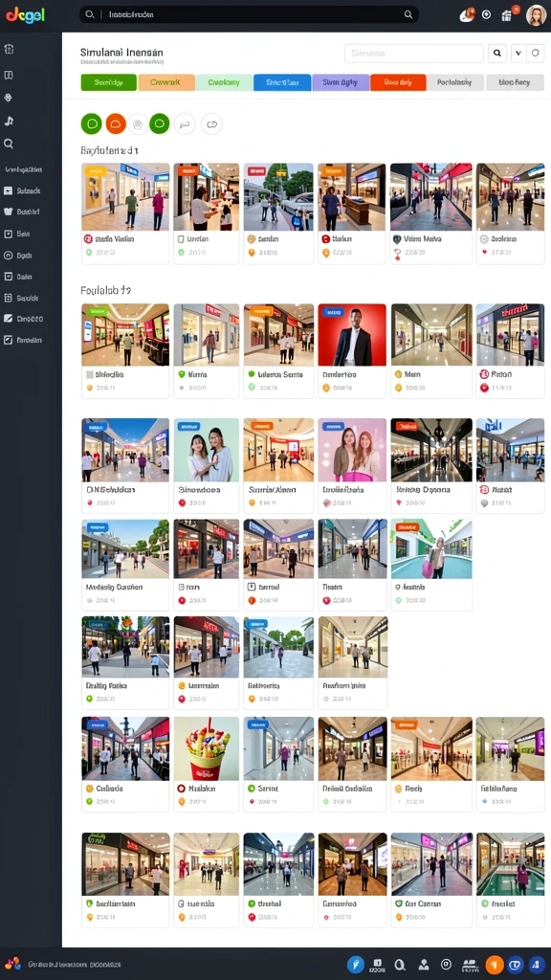The height and width of the screenshot is (980, 551).
Task: Click the search button beside the filter field
Action: 496,54
